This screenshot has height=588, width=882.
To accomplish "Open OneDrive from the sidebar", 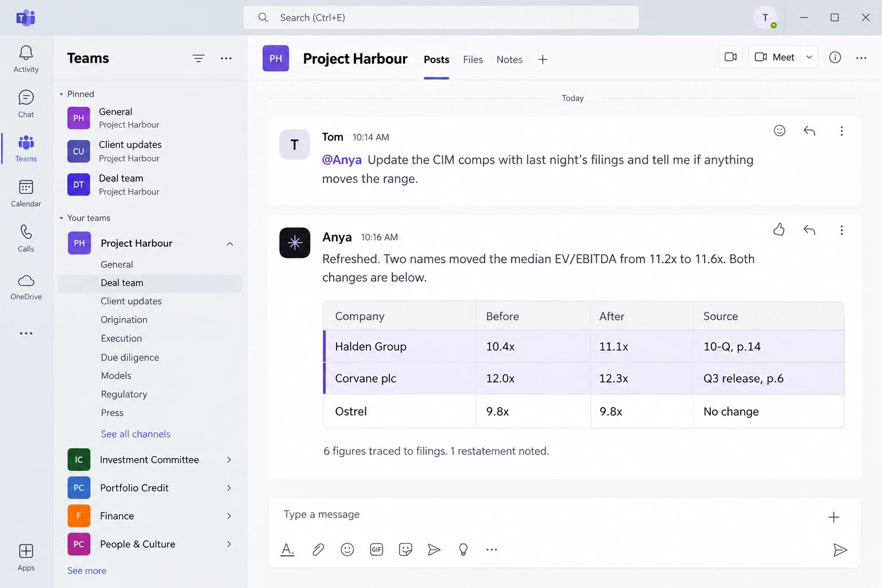I will [26, 287].
